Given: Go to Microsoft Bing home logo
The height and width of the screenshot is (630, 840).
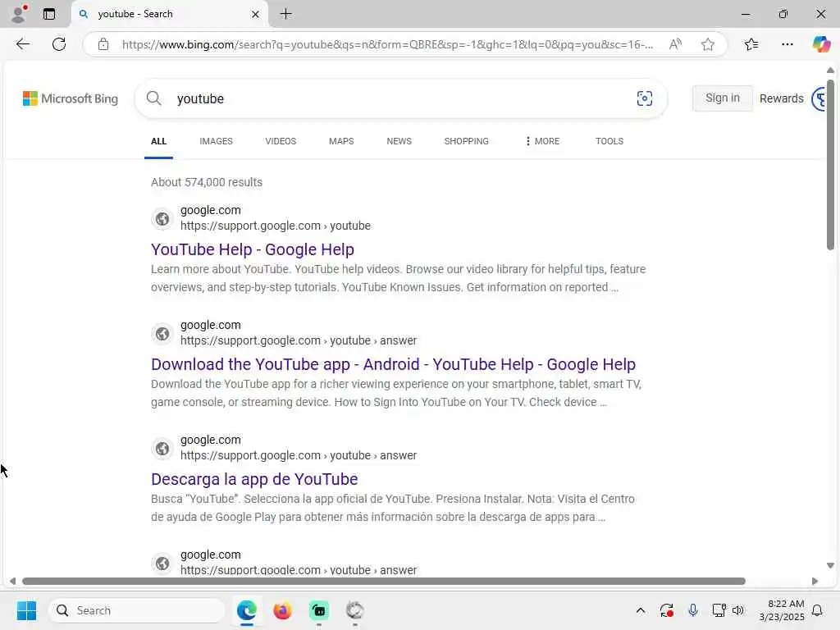Looking at the screenshot, I should click(71, 98).
